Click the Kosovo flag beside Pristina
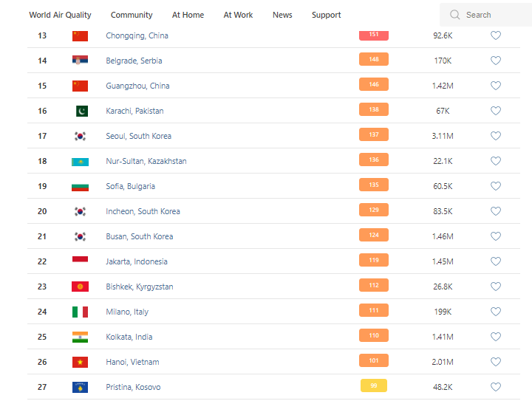This screenshot has height=401, width=532. pyautogui.click(x=80, y=387)
